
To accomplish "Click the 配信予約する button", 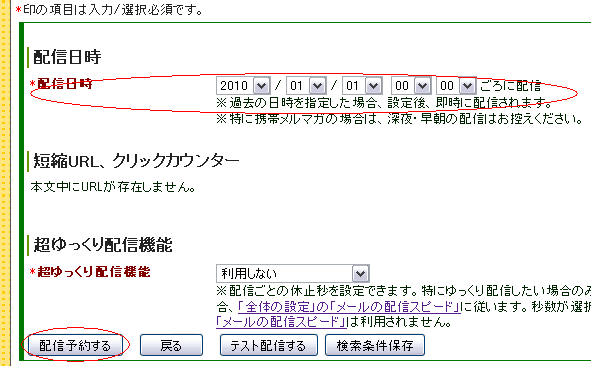I will tap(75, 345).
